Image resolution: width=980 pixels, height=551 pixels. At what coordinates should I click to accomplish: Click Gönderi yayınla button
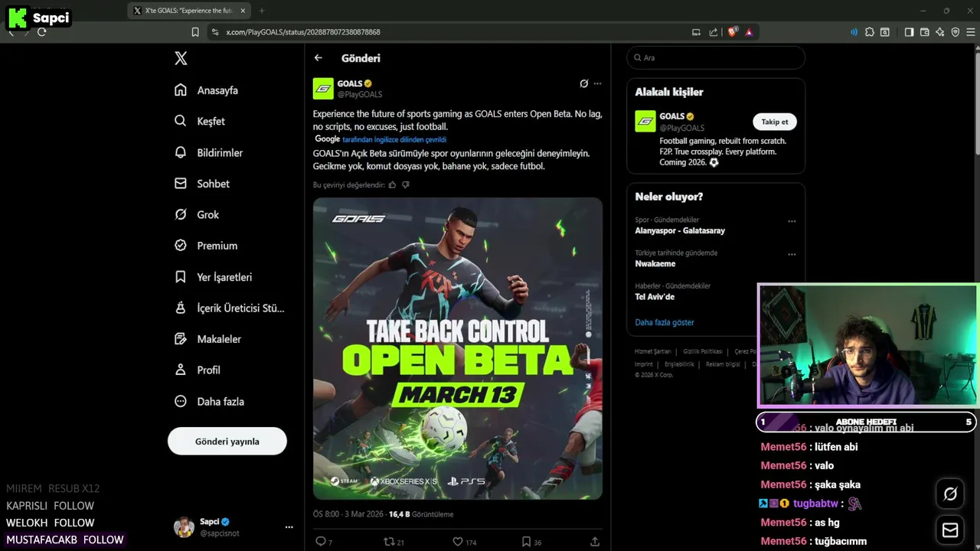(227, 442)
